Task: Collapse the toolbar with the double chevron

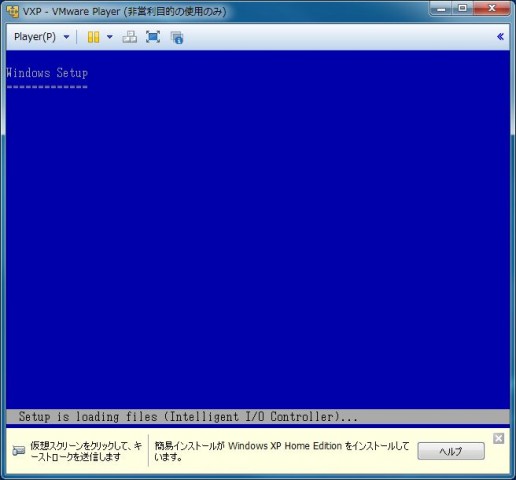Action: (500, 37)
